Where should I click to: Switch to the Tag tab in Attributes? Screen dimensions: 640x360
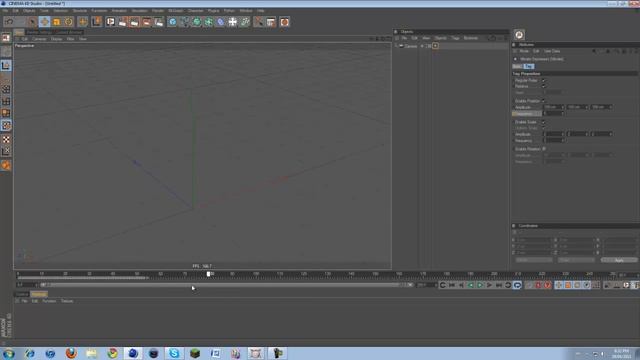[529, 66]
